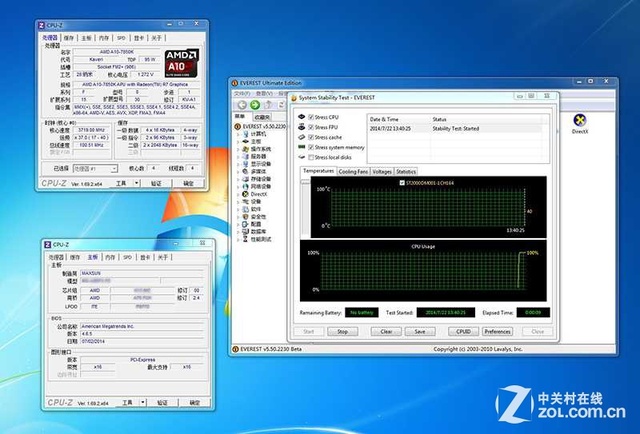Click the 计算机 icon in EVEREST tree
This screenshot has height=434, width=640.
coord(246,134)
